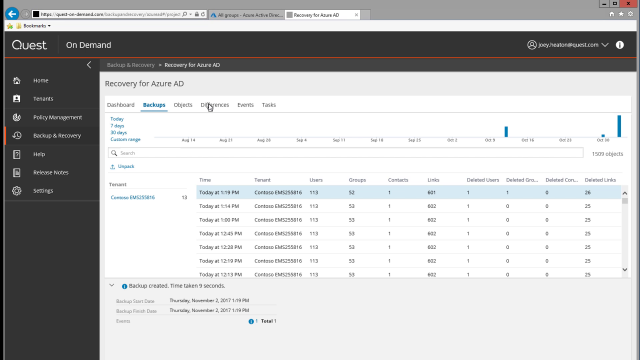Click the Home icon in sidebar

17,80
